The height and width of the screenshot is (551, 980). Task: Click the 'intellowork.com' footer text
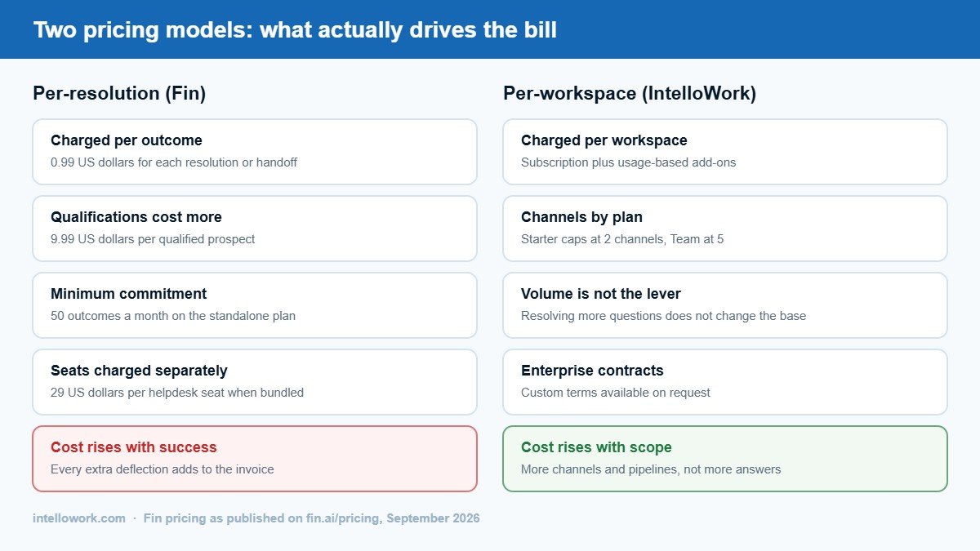coord(79,518)
